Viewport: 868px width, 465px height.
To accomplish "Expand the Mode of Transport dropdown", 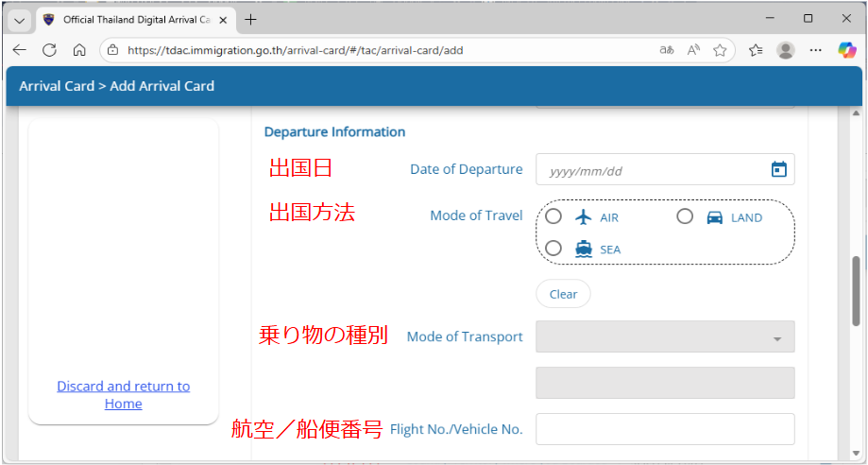I will 665,336.
